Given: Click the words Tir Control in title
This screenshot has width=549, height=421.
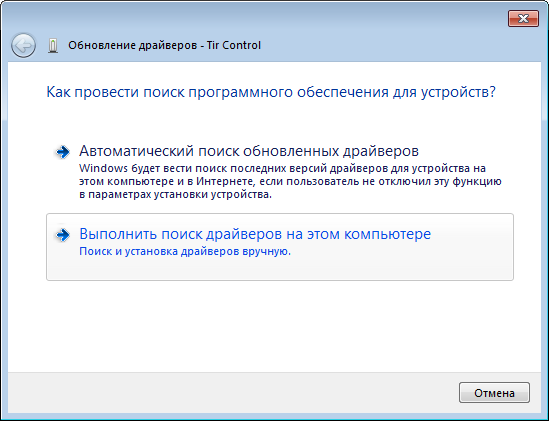Looking at the screenshot, I should tap(234, 46).
